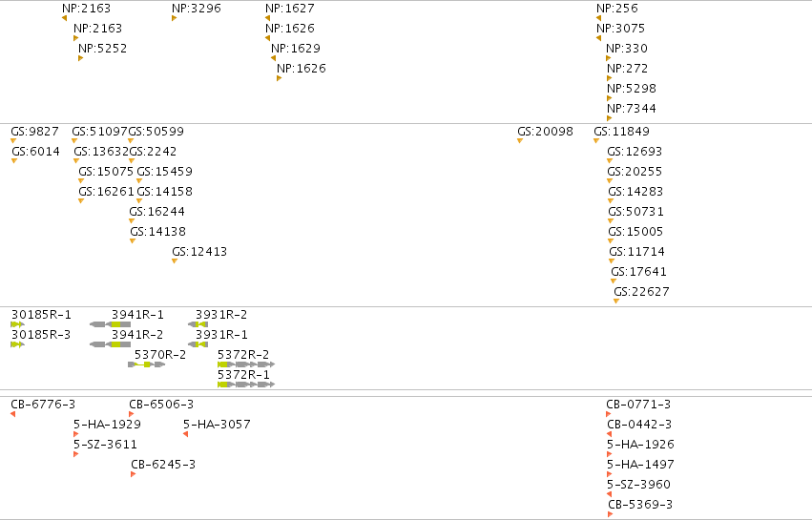812x520 pixels.
Task: Select the 30185R-3 gene model glyph
Action: tap(17, 344)
